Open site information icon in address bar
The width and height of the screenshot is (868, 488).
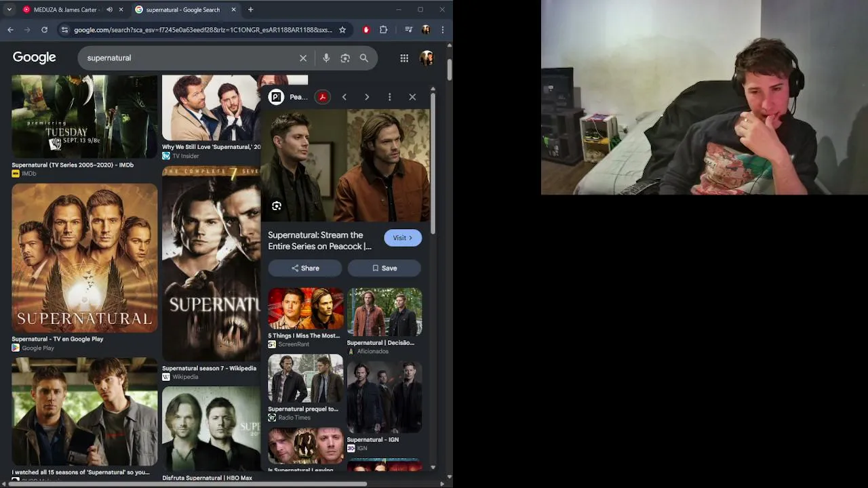(64, 30)
